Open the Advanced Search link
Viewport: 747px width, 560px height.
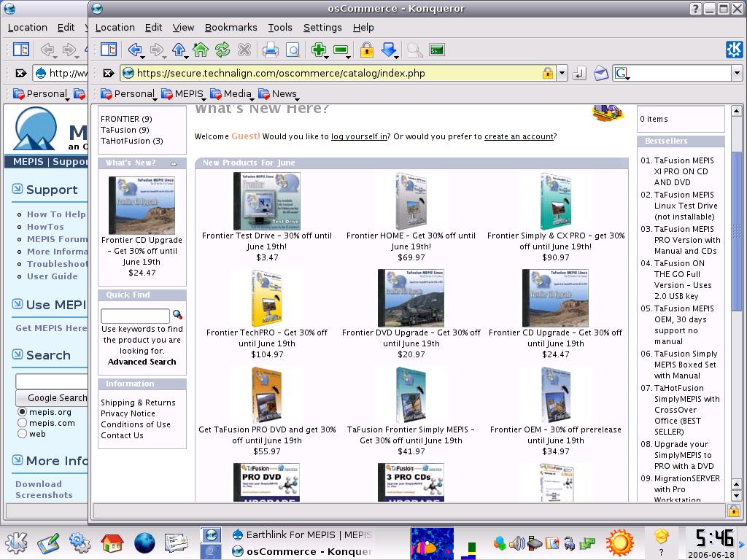142,362
